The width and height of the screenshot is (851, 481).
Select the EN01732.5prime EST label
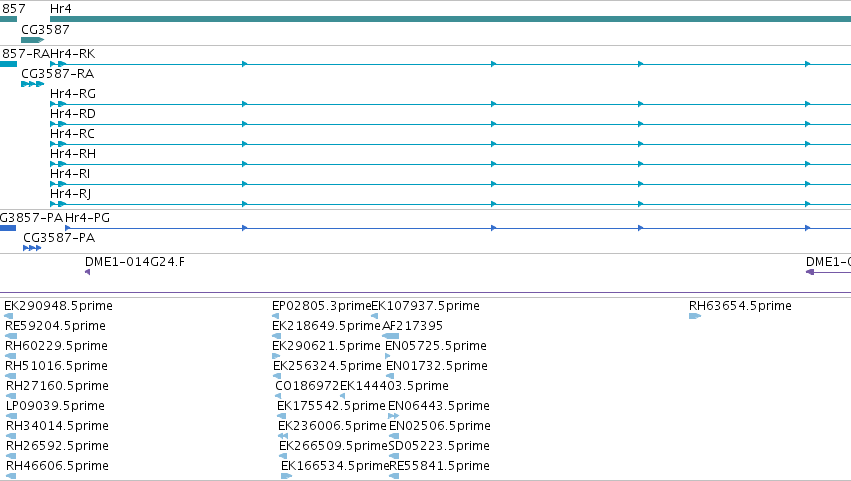point(437,366)
